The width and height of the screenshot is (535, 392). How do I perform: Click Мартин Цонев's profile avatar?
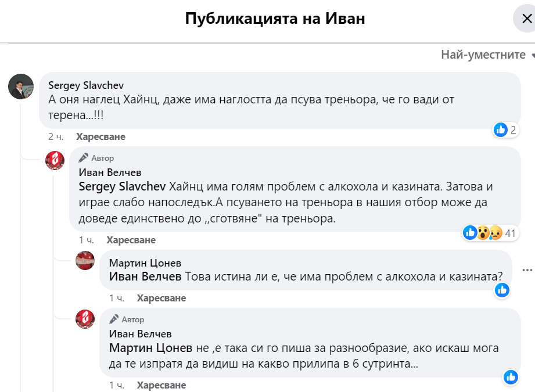pos(85,261)
